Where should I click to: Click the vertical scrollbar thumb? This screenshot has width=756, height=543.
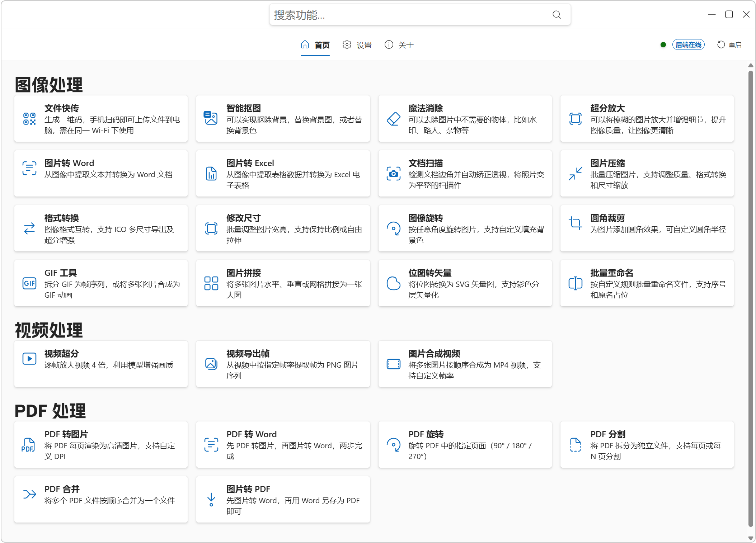[750, 298]
